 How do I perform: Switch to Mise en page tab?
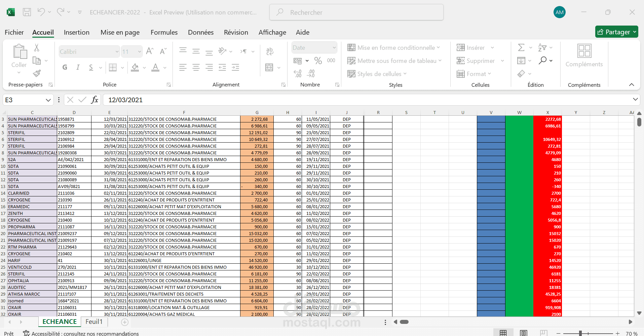120,32
